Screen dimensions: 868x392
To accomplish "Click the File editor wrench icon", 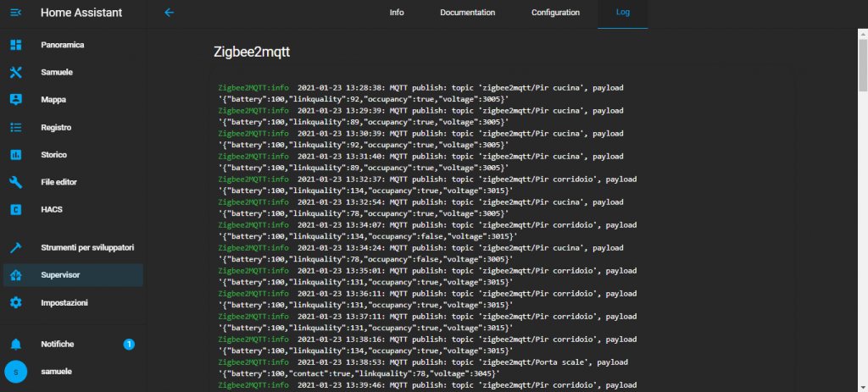I will (15, 182).
